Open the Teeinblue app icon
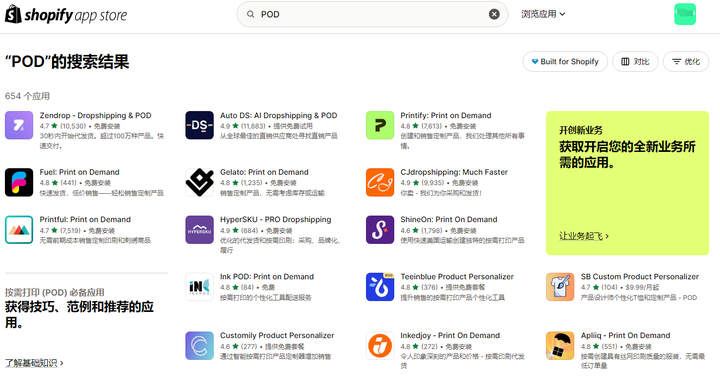The image size is (720, 380). coord(380,287)
